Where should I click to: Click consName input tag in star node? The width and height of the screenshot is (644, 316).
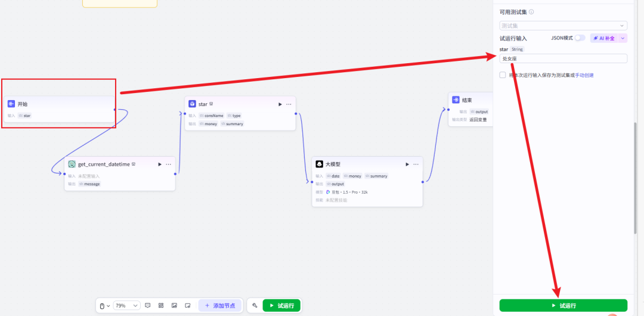pyautogui.click(x=212, y=116)
